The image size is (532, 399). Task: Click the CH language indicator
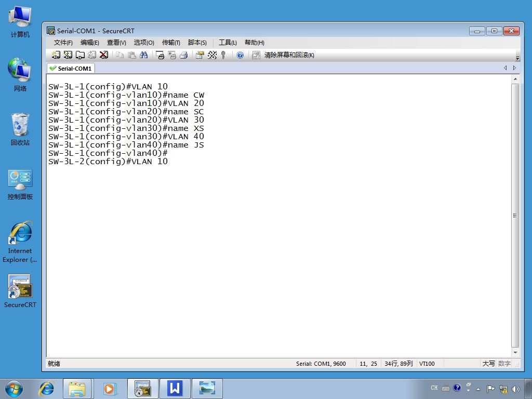(434, 388)
